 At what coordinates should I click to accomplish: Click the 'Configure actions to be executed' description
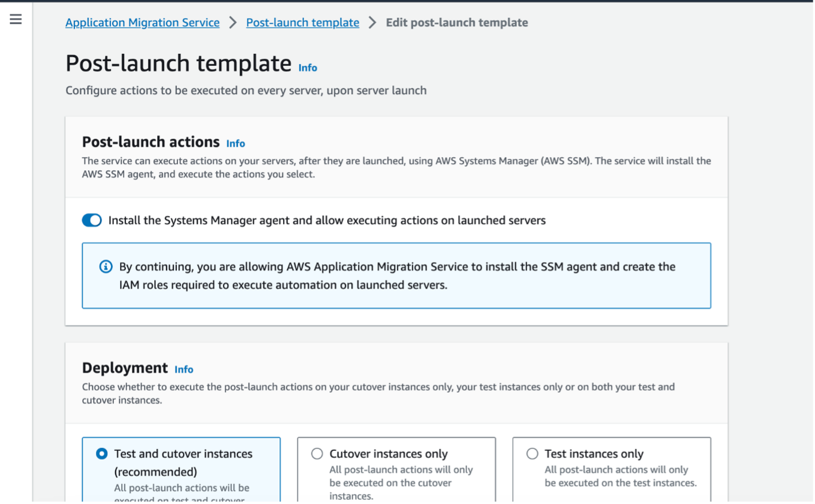pyautogui.click(x=246, y=91)
